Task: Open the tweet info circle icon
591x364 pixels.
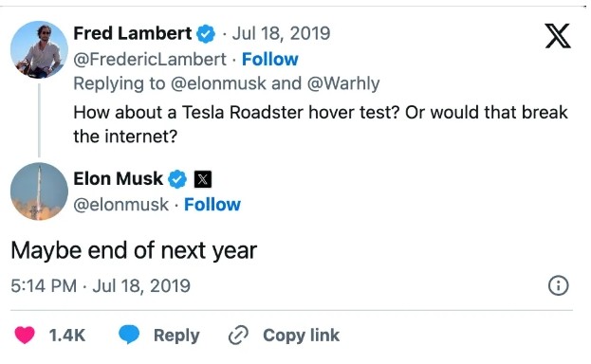Action: tap(558, 285)
